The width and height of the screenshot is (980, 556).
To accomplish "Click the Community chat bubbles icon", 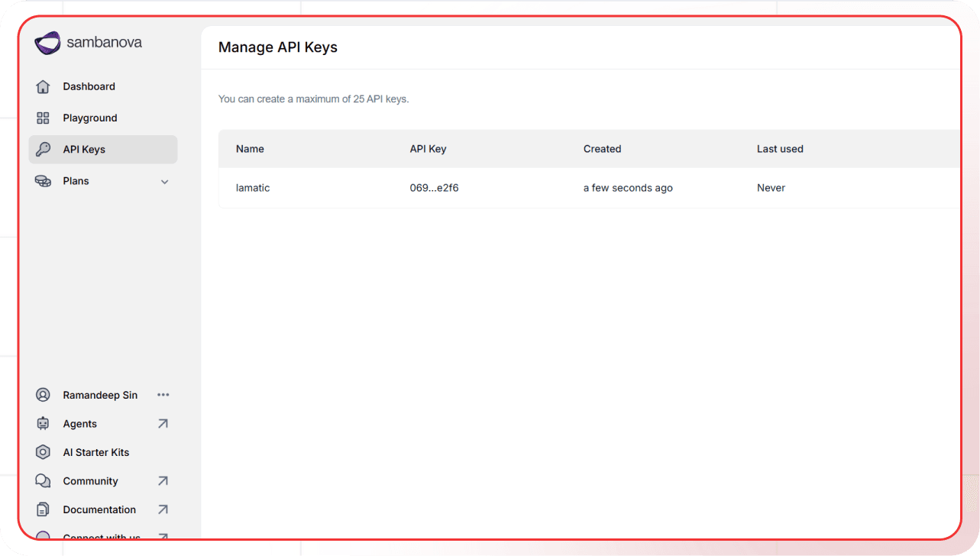I will tap(44, 481).
